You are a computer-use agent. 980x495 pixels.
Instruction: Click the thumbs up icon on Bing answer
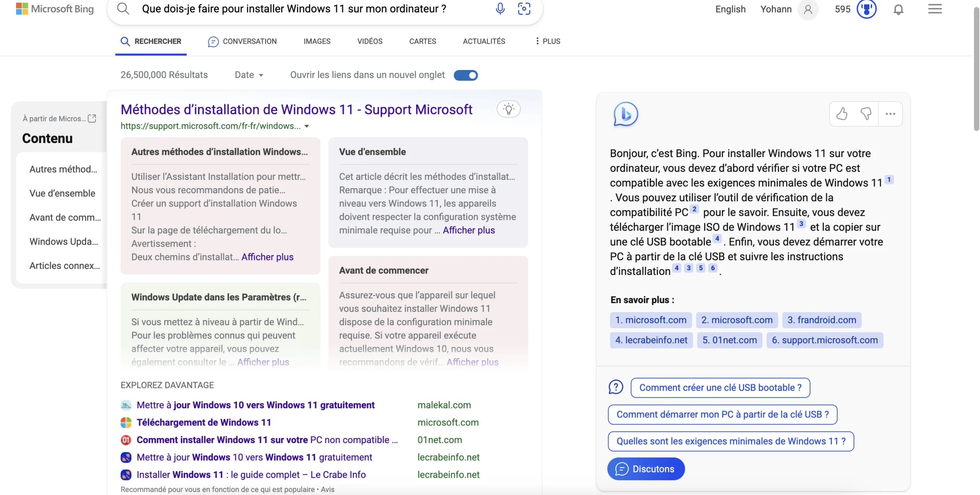(842, 114)
